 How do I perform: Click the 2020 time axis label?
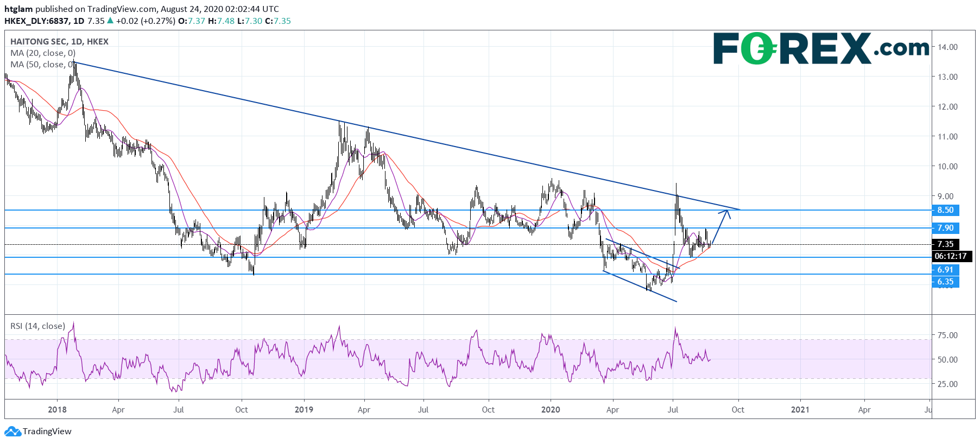(551, 410)
